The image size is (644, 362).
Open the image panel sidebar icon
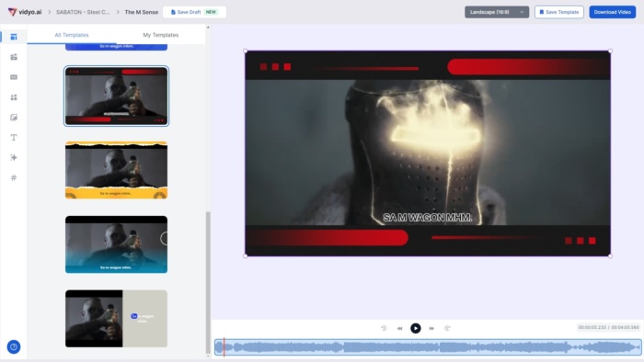[14, 118]
